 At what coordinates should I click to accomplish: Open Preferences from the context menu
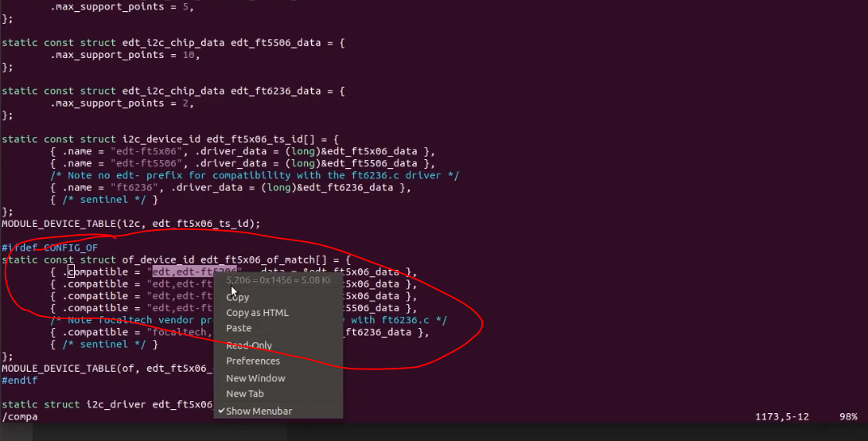click(253, 361)
